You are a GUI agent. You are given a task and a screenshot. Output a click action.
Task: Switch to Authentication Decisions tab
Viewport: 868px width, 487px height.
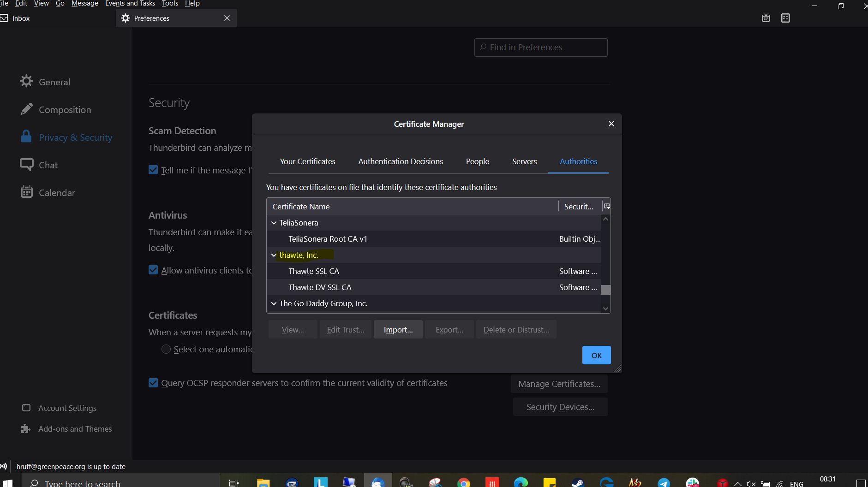point(401,161)
